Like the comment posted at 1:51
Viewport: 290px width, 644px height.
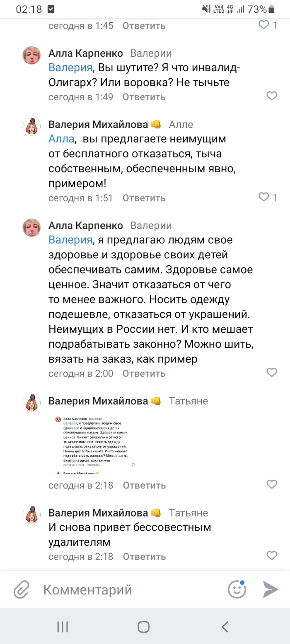pos(264,197)
